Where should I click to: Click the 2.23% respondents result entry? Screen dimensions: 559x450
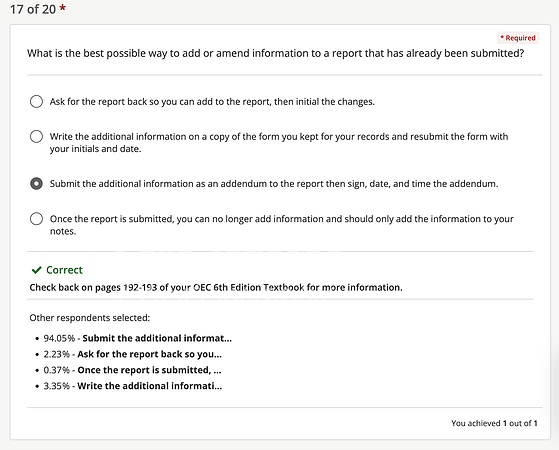click(x=132, y=354)
